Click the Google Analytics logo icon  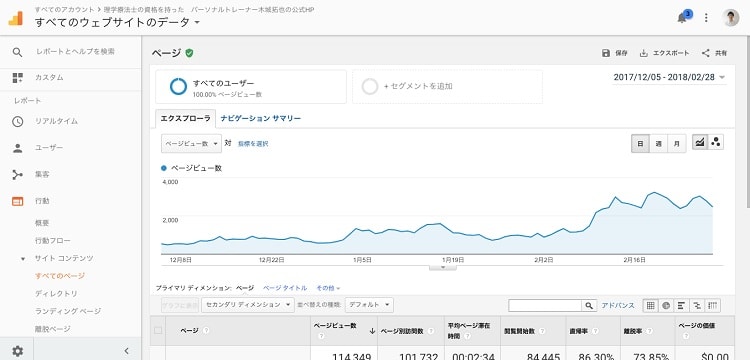16,18
